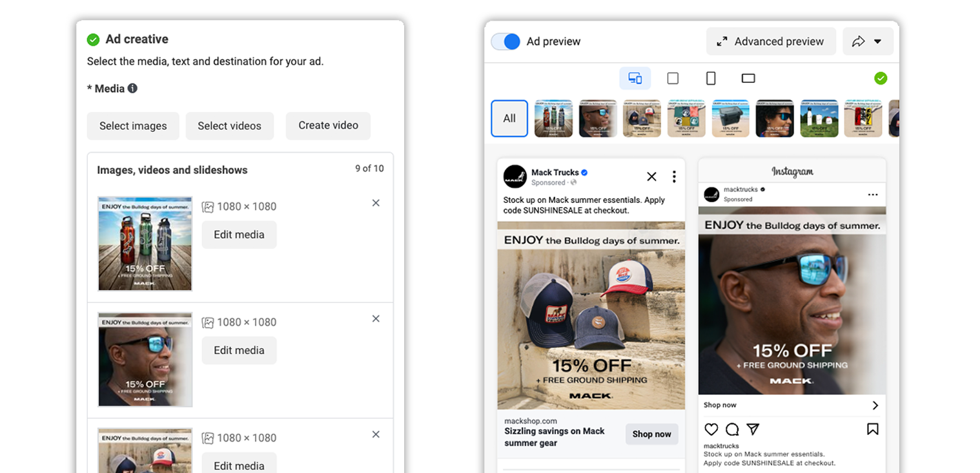Click the Instagram heart like icon

(711, 429)
